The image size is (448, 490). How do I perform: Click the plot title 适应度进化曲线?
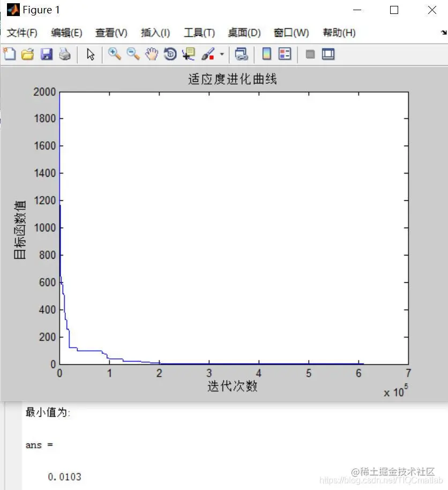tap(232, 79)
